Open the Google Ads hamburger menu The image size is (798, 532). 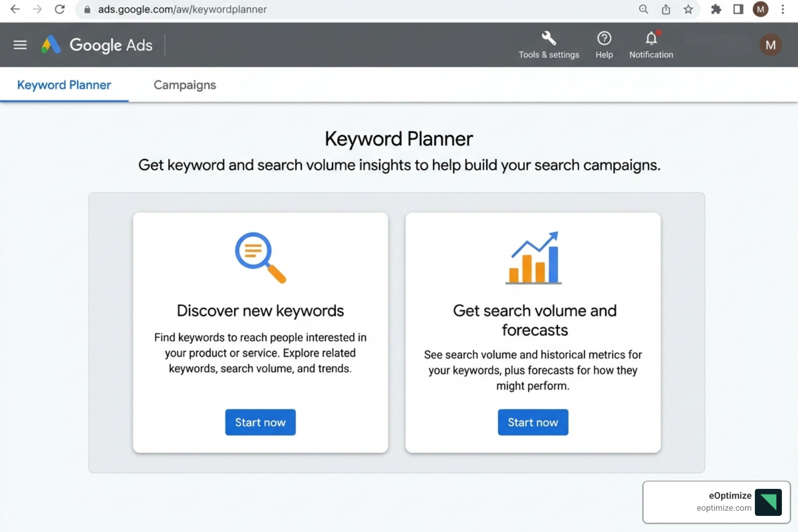(20, 45)
